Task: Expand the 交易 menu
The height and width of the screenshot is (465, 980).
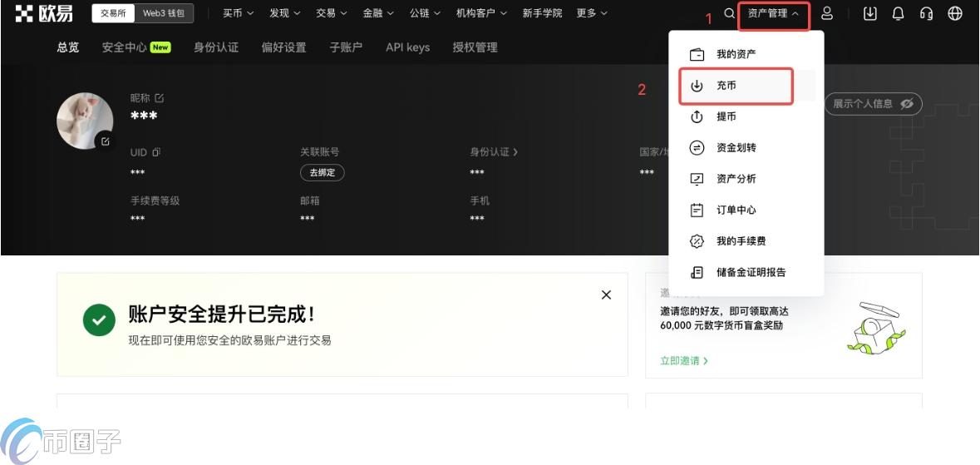Action: click(332, 13)
